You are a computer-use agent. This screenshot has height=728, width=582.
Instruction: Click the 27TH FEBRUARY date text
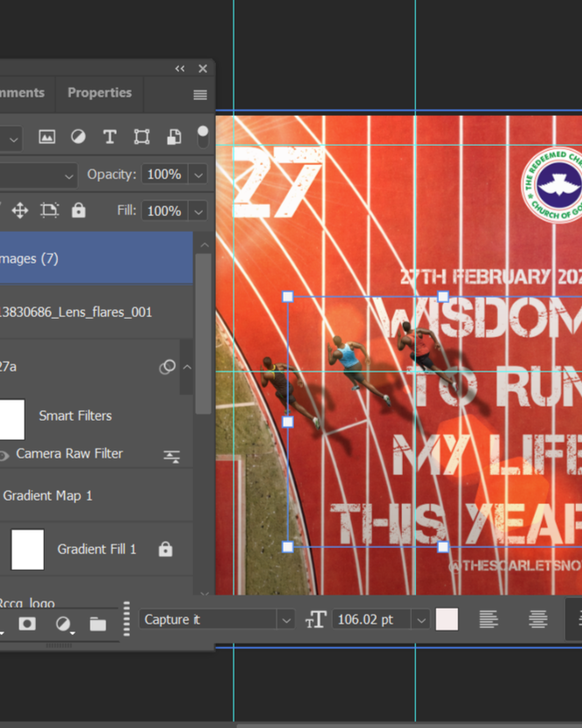(x=491, y=277)
